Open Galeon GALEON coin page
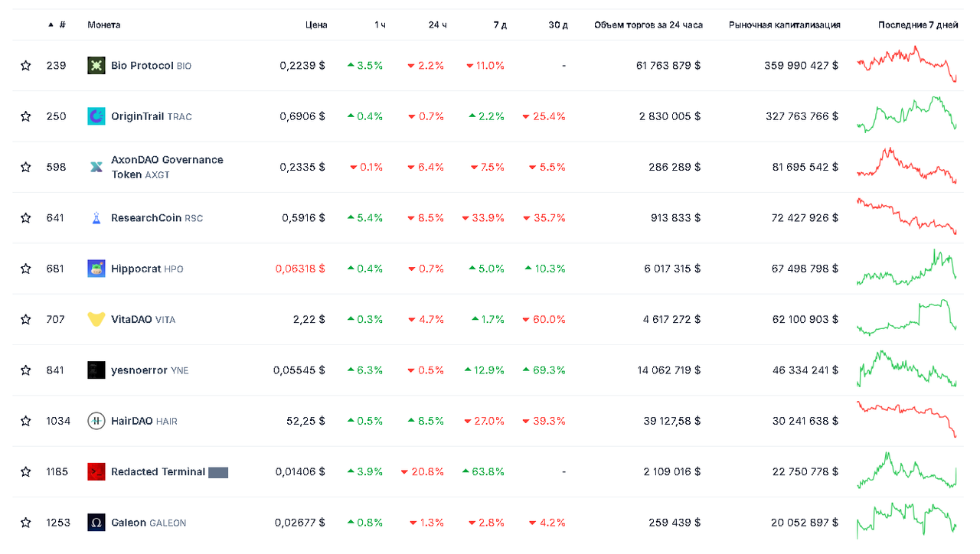Image resolution: width=980 pixels, height=554 pixels. [x=149, y=523]
